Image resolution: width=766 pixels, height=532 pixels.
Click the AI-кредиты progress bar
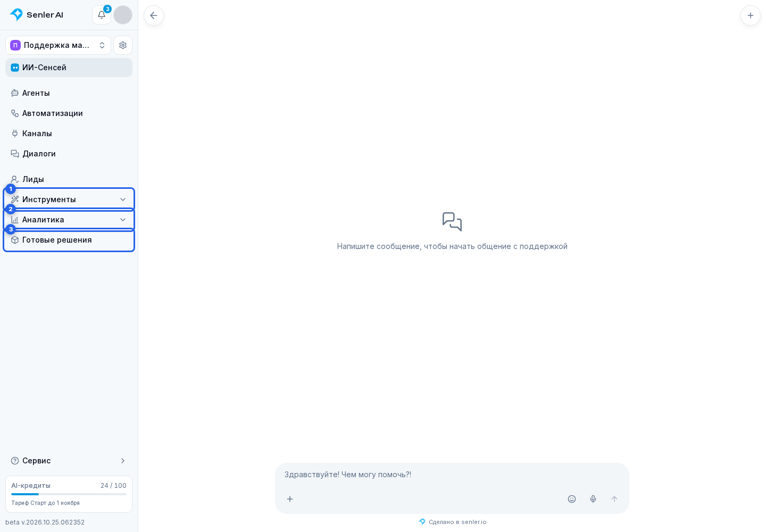point(69,494)
